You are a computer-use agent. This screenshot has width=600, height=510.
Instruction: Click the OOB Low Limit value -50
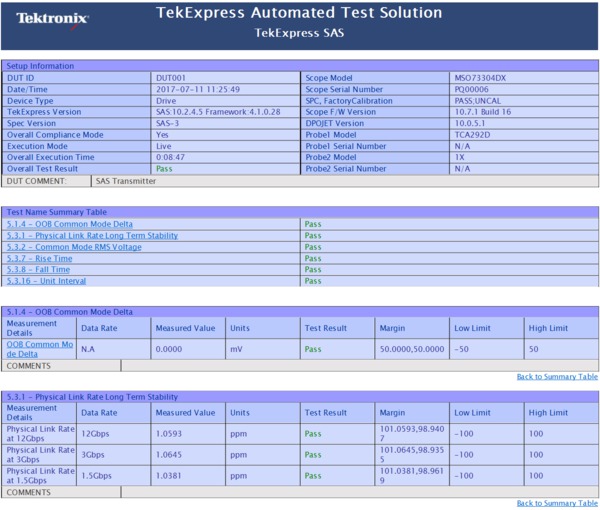coord(461,349)
